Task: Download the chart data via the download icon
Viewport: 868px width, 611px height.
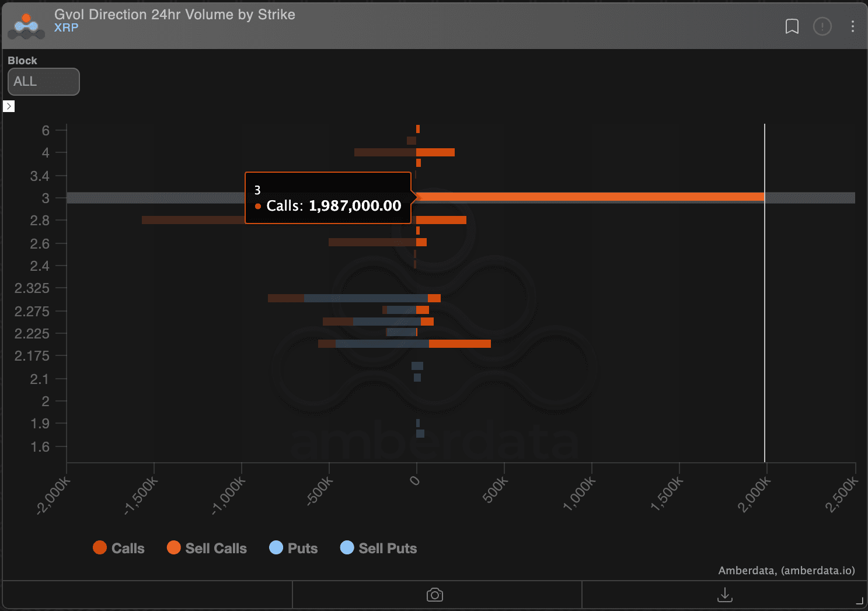Action: [x=724, y=595]
